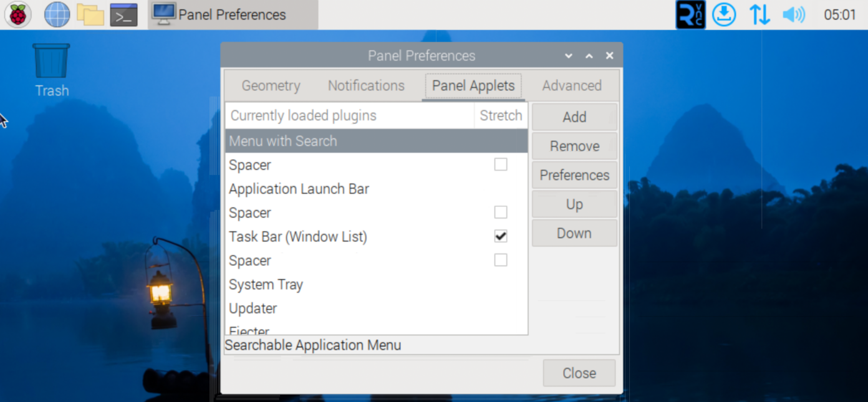Screen dimensions: 868x402
Task: Select the Updater plugin row
Action: [376, 309]
